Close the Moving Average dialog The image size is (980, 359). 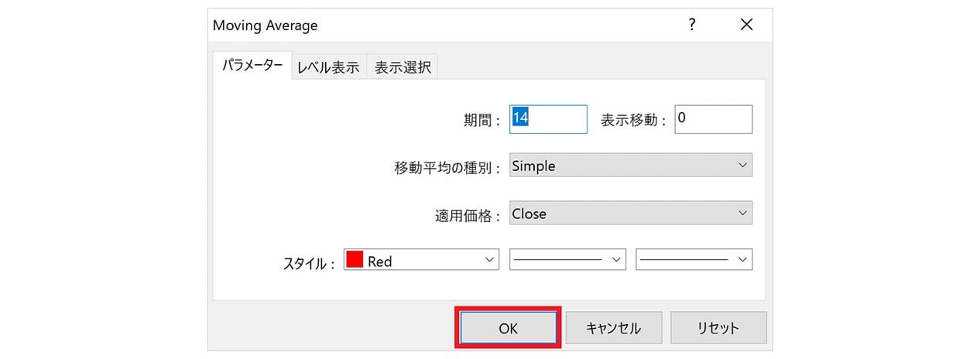[746, 25]
